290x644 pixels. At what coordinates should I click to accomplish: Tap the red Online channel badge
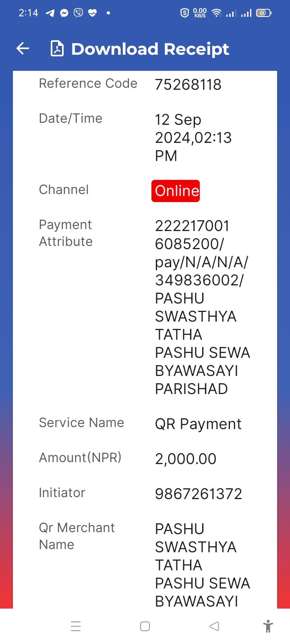pyautogui.click(x=176, y=191)
